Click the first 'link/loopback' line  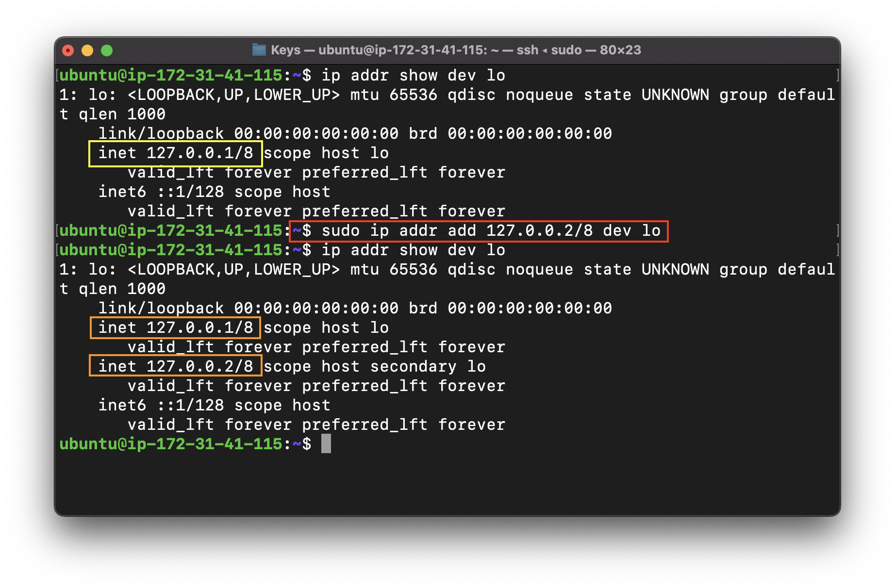tap(355, 134)
